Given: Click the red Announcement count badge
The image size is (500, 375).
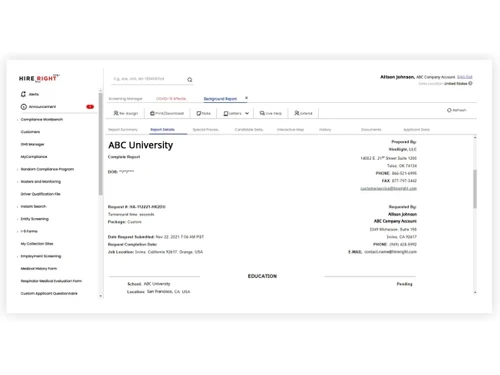Looking at the screenshot, I should [x=90, y=107].
